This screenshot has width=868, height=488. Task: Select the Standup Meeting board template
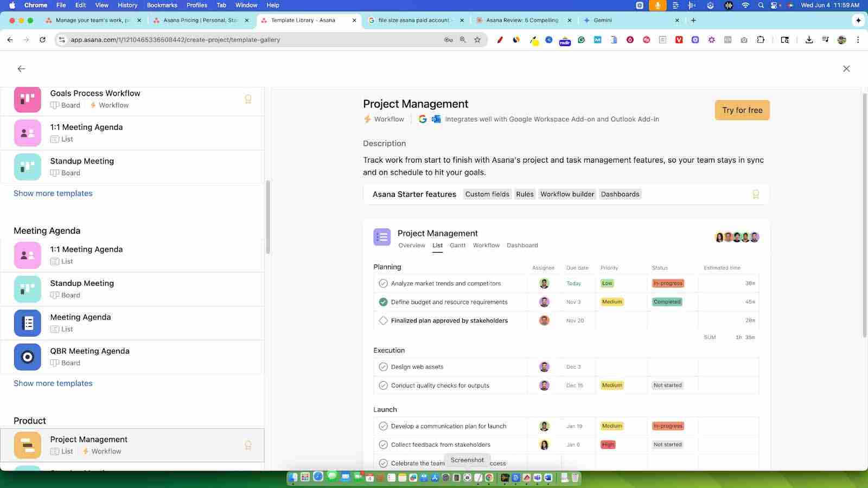click(82, 283)
